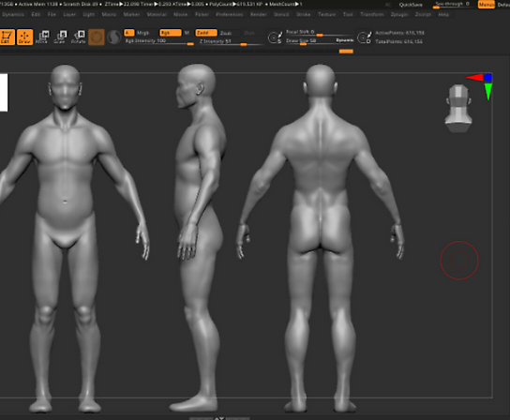
Task: Click the sculptris pro S-shaped icon
Action: (x=114, y=37)
